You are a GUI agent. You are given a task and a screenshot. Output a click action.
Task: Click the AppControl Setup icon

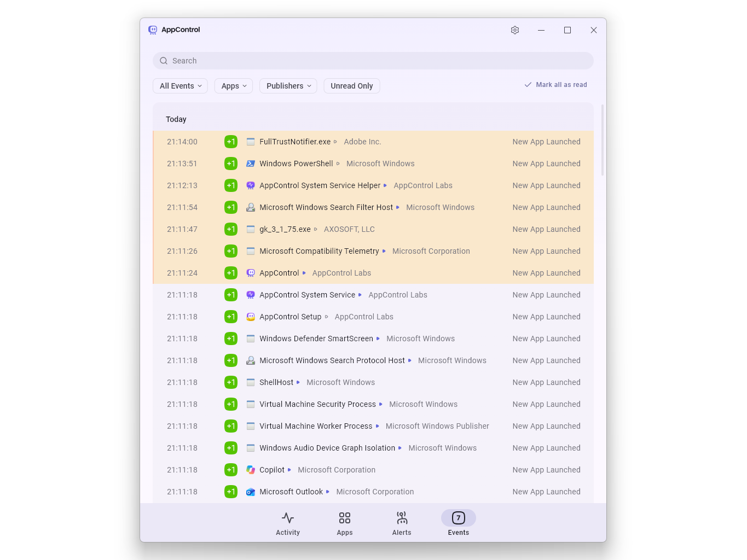pyautogui.click(x=251, y=317)
